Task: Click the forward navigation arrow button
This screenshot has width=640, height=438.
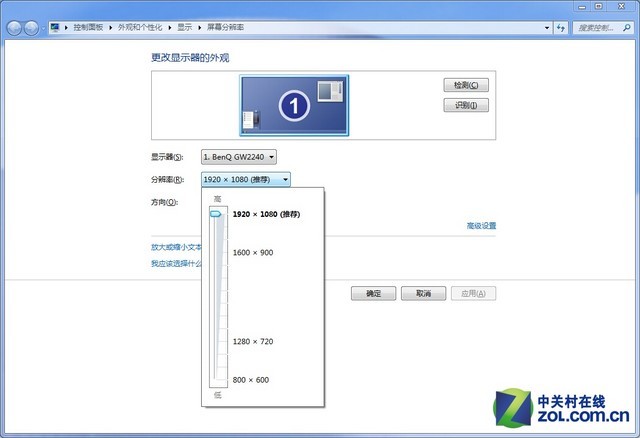Action: [32, 27]
